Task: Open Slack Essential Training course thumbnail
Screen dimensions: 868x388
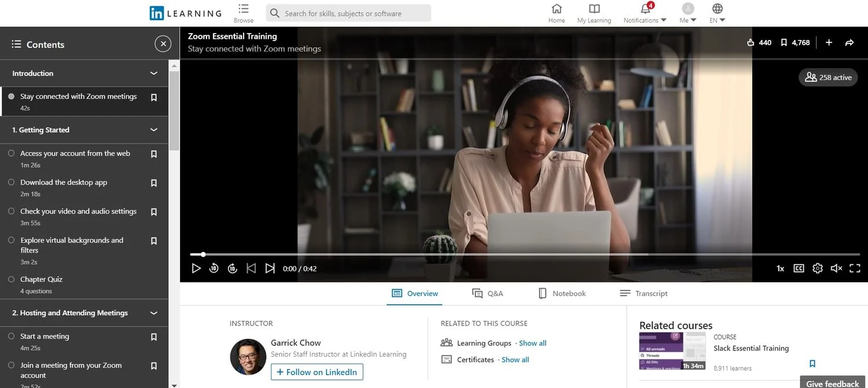Action: (x=672, y=351)
